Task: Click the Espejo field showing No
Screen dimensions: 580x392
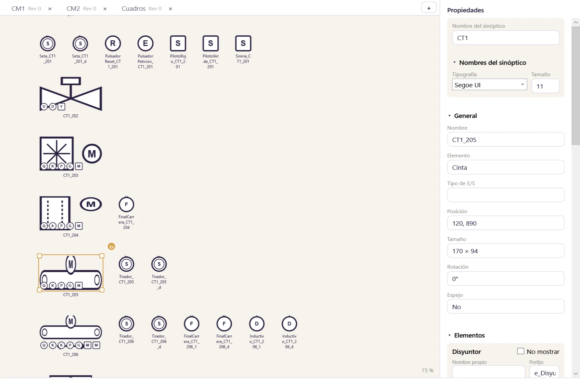Action: pyautogui.click(x=505, y=306)
